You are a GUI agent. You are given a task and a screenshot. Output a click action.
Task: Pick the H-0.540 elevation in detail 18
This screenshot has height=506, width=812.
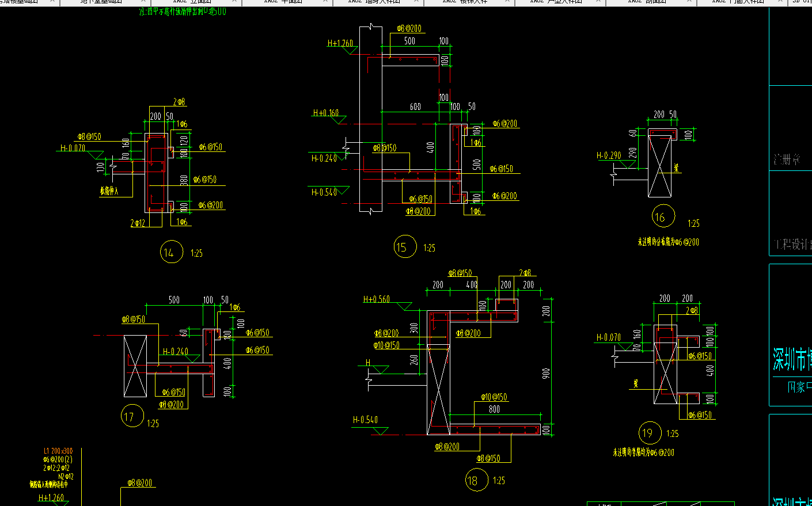pos(365,420)
